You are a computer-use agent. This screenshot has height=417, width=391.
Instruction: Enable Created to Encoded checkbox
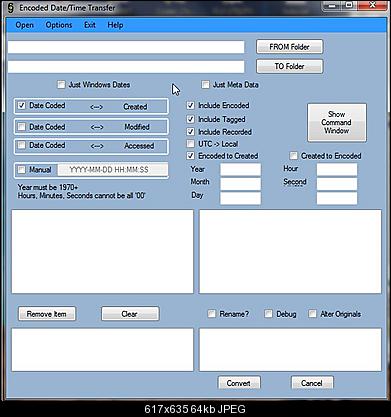pyautogui.click(x=293, y=156)
